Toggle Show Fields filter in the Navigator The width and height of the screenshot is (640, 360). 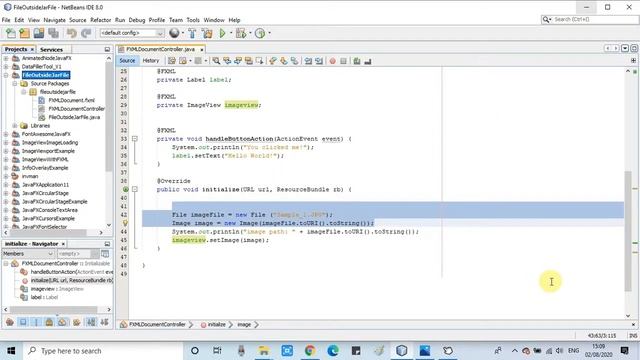pyautogui.click(x=23, y=322)
